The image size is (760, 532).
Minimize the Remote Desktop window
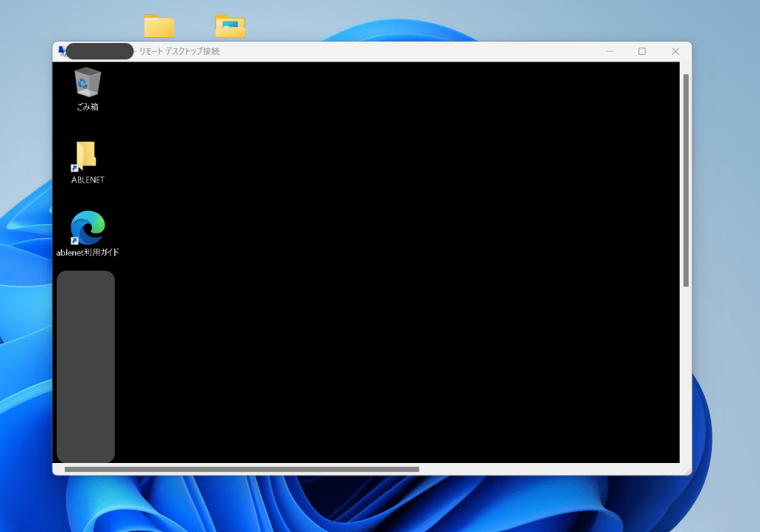pyautogui.click(x=609, y=51)
